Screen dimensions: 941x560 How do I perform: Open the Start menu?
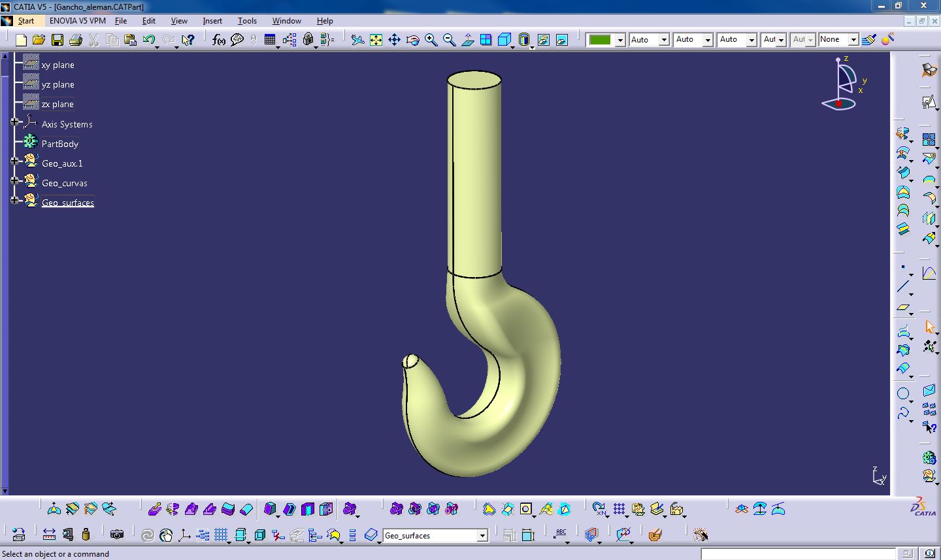tap(26, 21)
